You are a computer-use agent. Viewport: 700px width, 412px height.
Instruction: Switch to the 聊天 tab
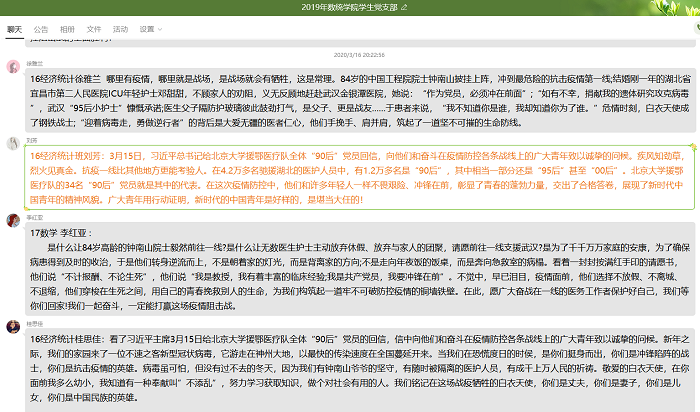[15, 30]
